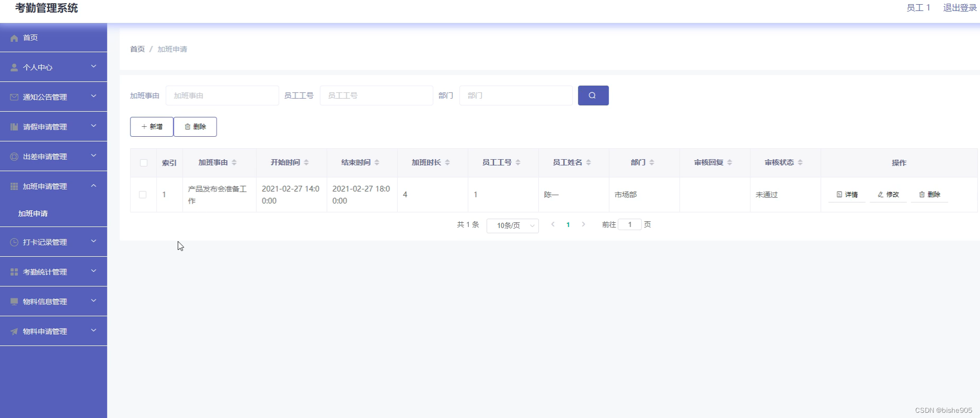
Task: Sort by 员工工号 column arrows
Action: 518,163
